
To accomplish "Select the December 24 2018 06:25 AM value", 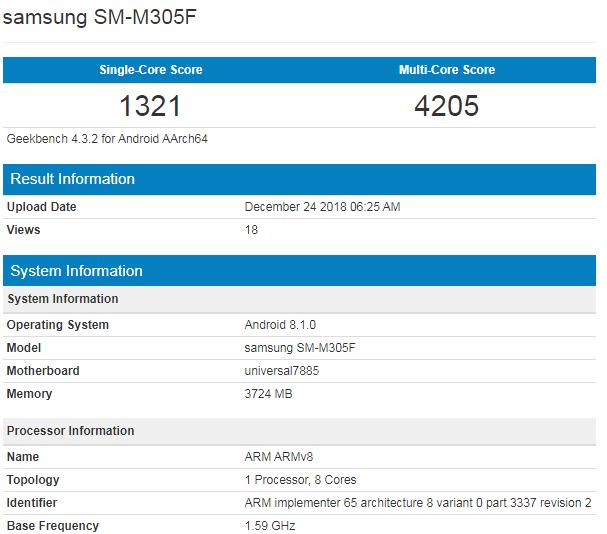I will point(322,207).
